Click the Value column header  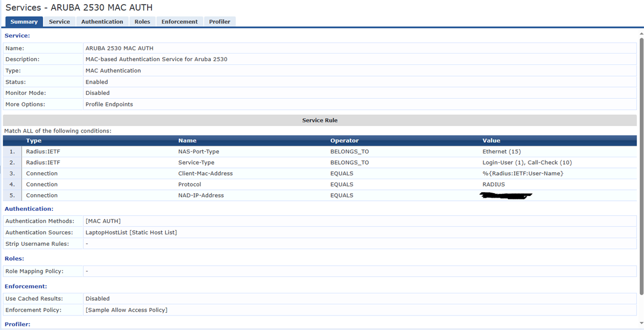(x=491, y=141)
